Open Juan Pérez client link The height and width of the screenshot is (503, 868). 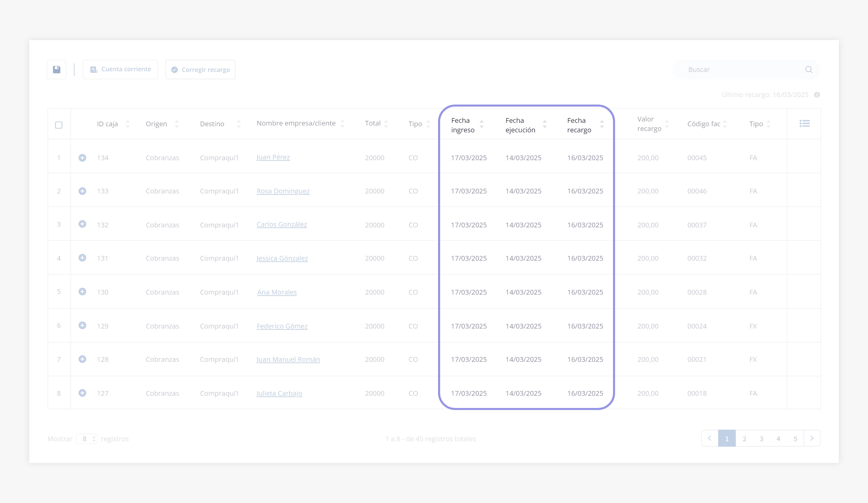[273, 157]
